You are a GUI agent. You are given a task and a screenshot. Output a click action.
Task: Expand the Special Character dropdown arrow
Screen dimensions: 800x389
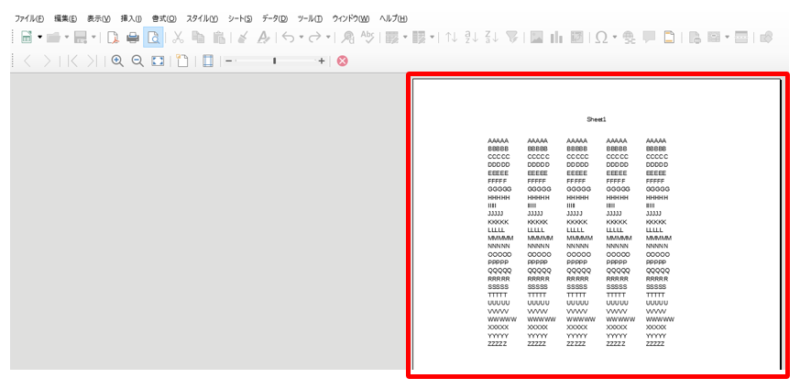pos(615,37)
